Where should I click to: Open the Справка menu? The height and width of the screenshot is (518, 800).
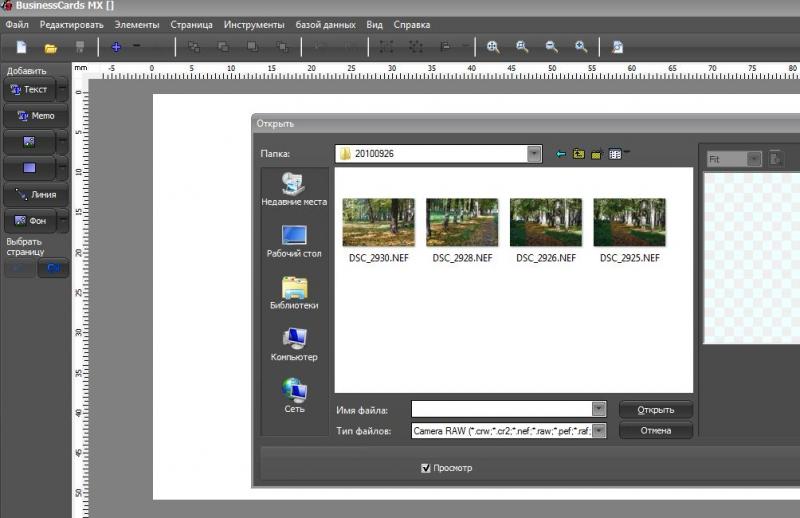pyautogui.click(x=412, y=24)
